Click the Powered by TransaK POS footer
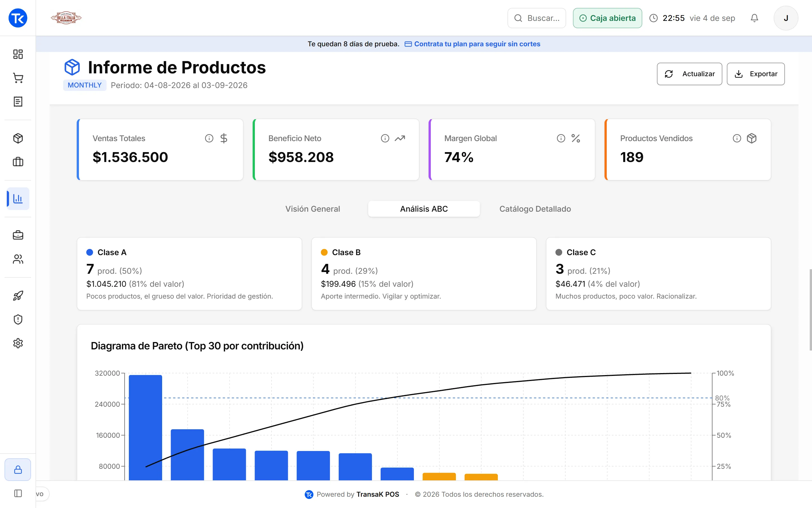Image resolution: width=812 pixels, height=508 pixels. coord(352,494)
